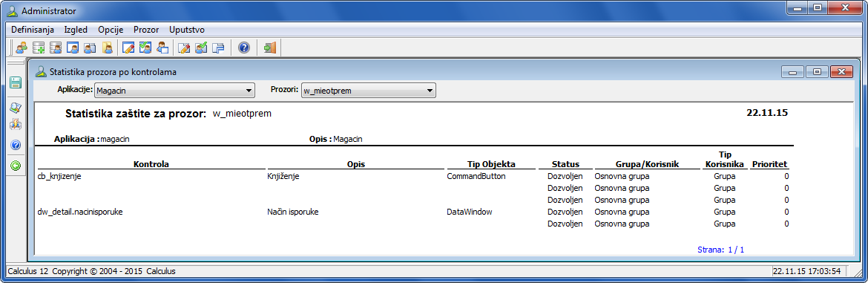Open the Izgled menu

pos(76,30)
